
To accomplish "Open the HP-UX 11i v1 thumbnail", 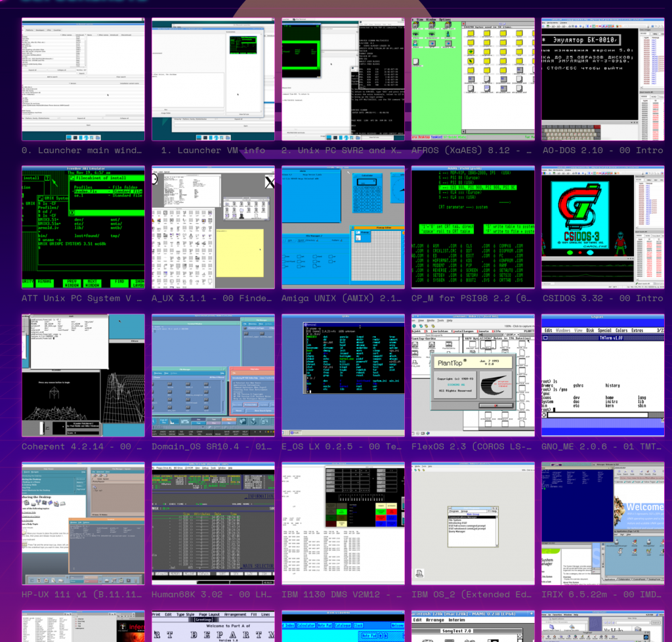I will coord(83,523).
